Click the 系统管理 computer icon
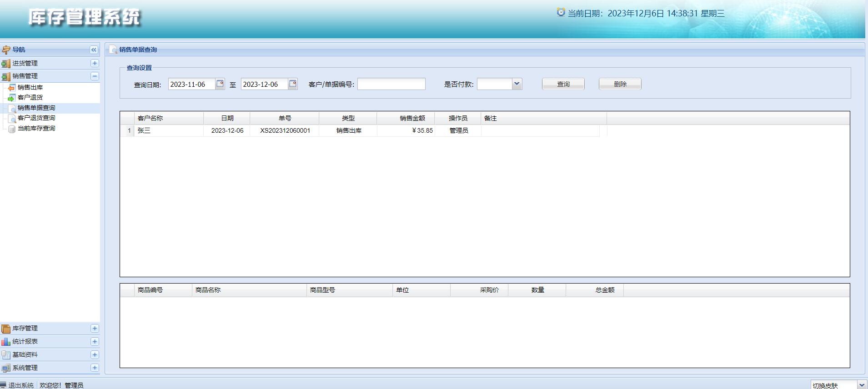868x389 pixels. pos(6,368)
